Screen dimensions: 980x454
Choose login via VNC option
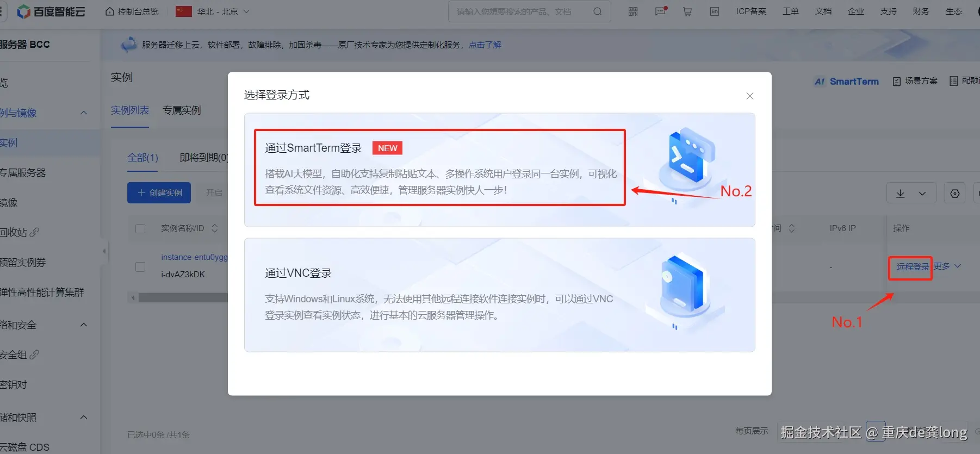click(499, 295)
